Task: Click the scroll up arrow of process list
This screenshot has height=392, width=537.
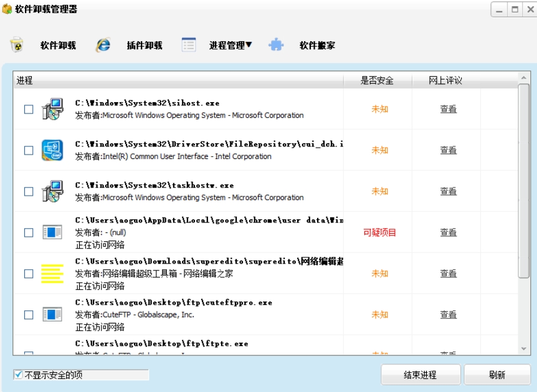Action: (524, 78)
